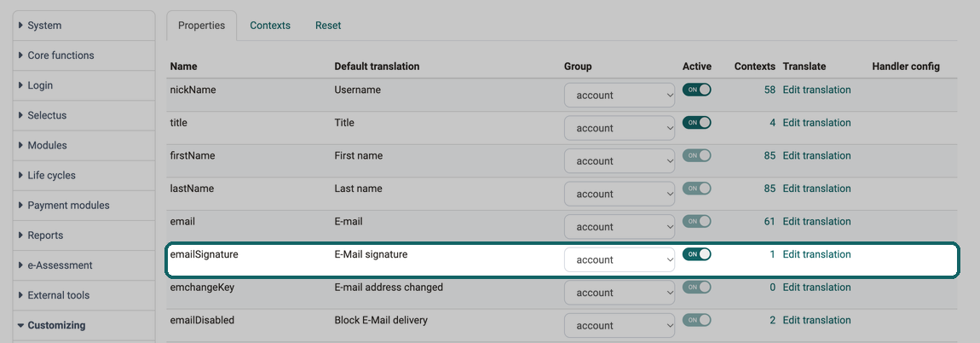The width and height of the screenshot is (980, 343).
Task: Open the 58 contexts link for nickName
Action: click(770, 90)
